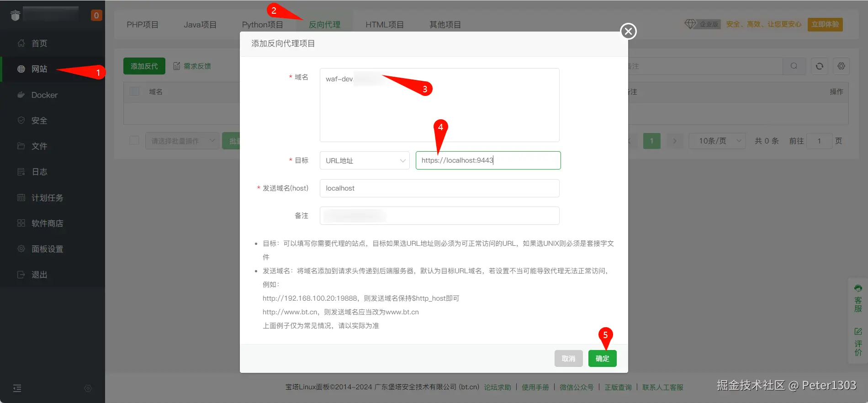Viewport: 868px width, 403px height.
Task: Click the 前往 page number input
Action: pos(819,141)
